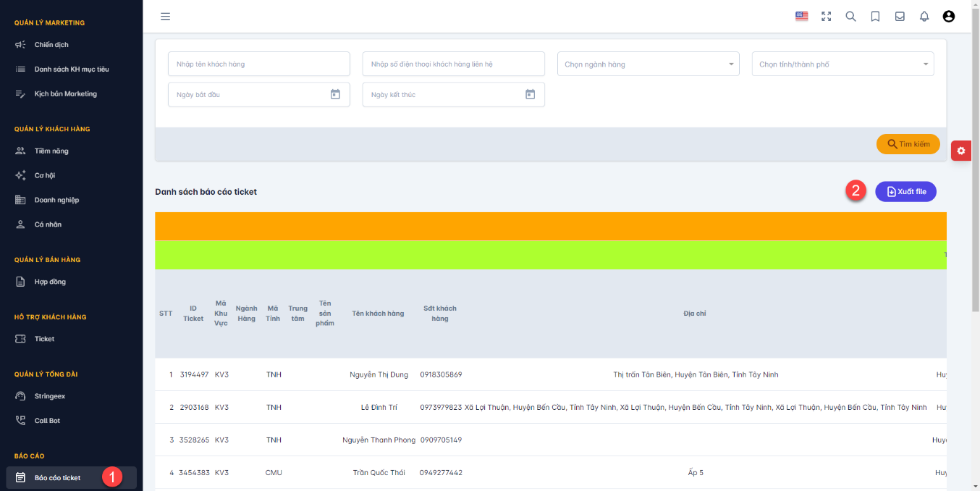Screen dimensions: 980x491
Task: Click the Tìm kiếm search button
Action: (x=908, y=144)
